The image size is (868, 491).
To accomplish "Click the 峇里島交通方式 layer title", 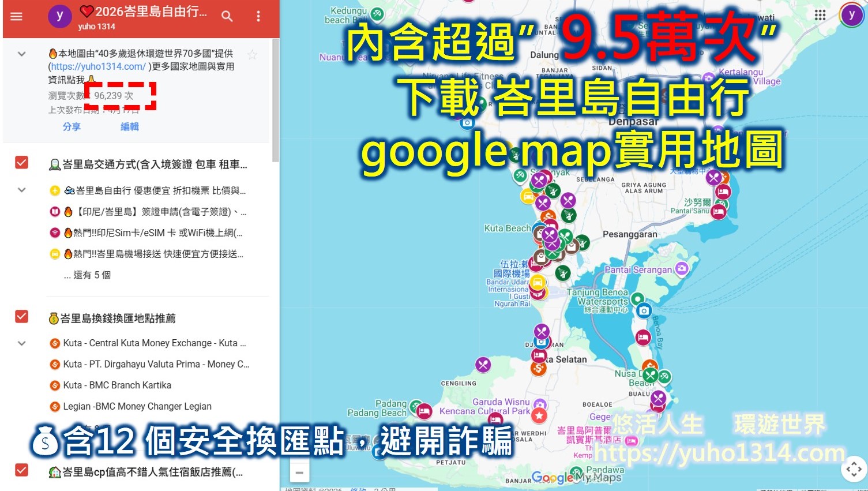I will 148,164.
